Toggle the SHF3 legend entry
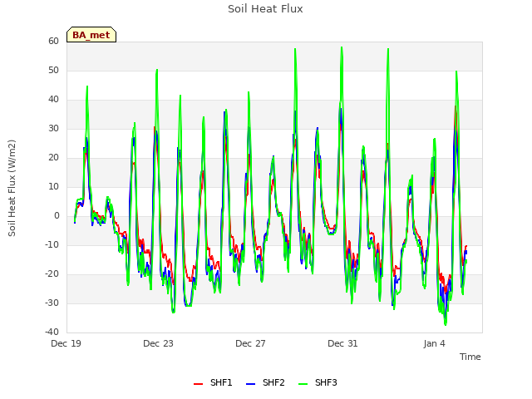Image resolution: width=532 pixels, height=399 pixels. tap(318, 382)
